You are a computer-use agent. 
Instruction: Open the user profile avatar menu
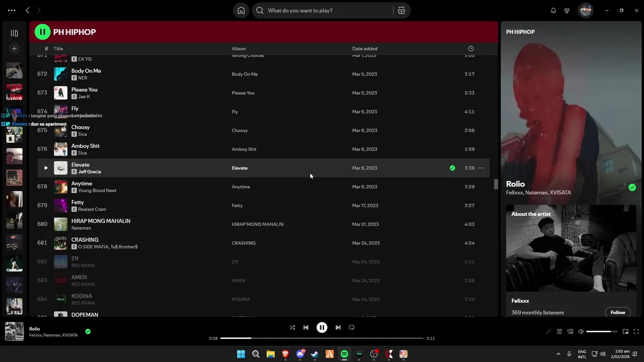pyautogui.click(x=586, y=10)
